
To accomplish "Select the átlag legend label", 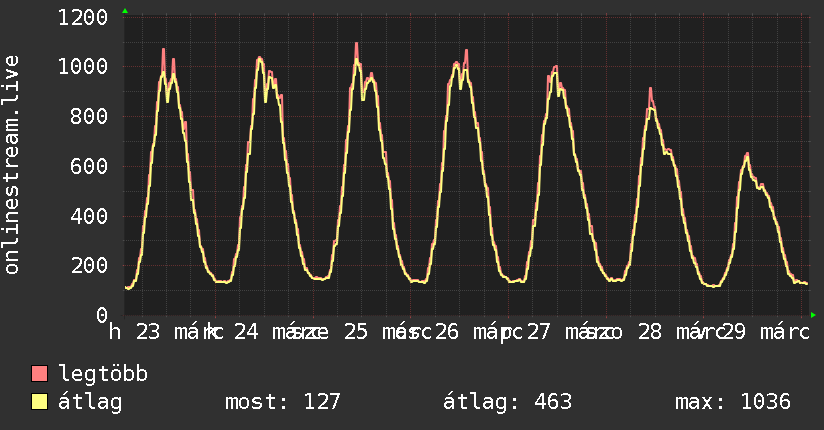I will [90, 402].
